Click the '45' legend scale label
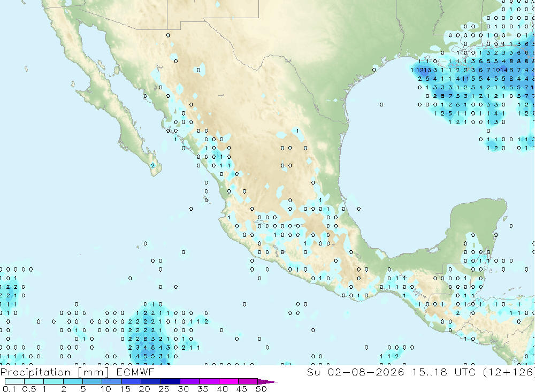The image size is (535, 392). 242,389
